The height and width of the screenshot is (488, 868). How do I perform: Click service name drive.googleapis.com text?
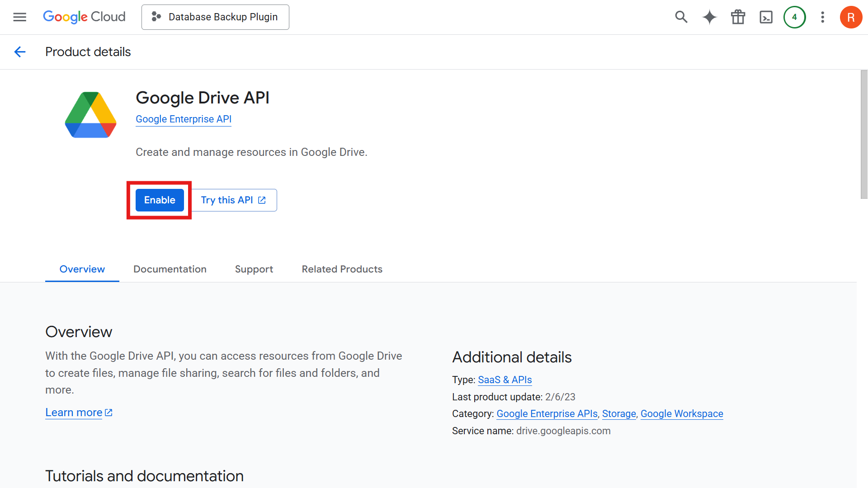pyautogui.click(x=563, y=431)
